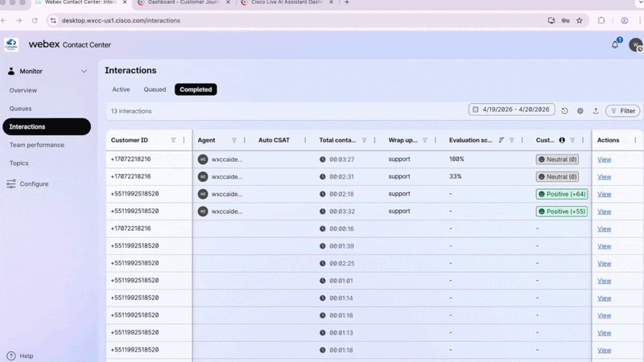Bookmark this page with the star icon
Image resolution: width=644 pixels, height=362 pixels.
[579, 21]
